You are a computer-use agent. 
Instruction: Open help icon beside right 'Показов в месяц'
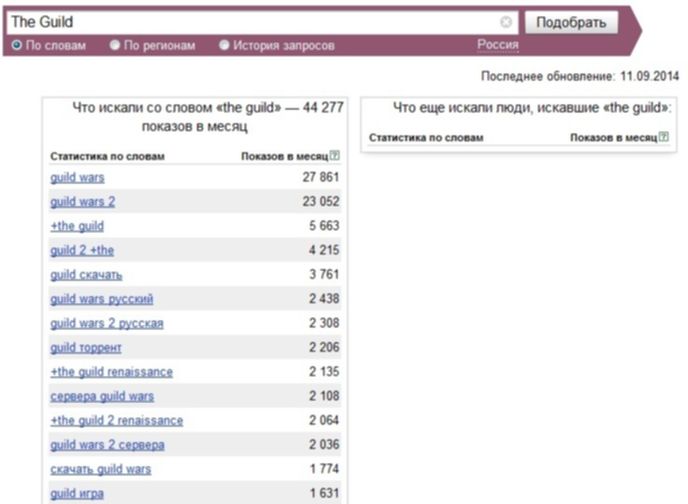tap(664, 136)
